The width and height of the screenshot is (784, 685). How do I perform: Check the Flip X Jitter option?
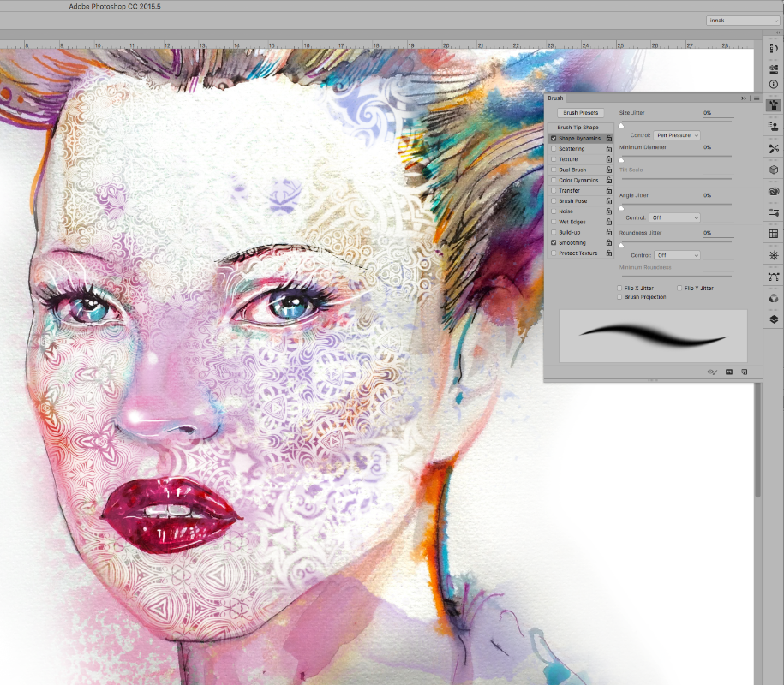[x=619, y=289]
